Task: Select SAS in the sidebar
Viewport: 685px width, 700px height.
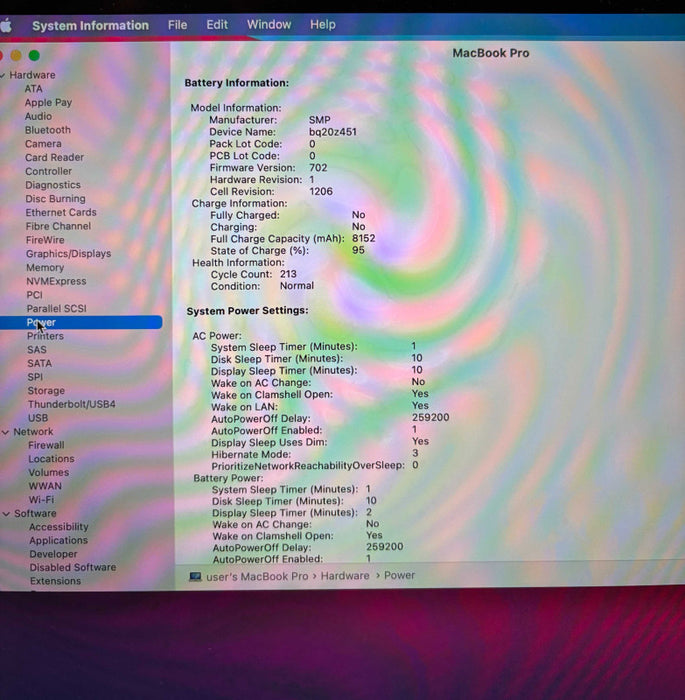Action: (37, 350)
